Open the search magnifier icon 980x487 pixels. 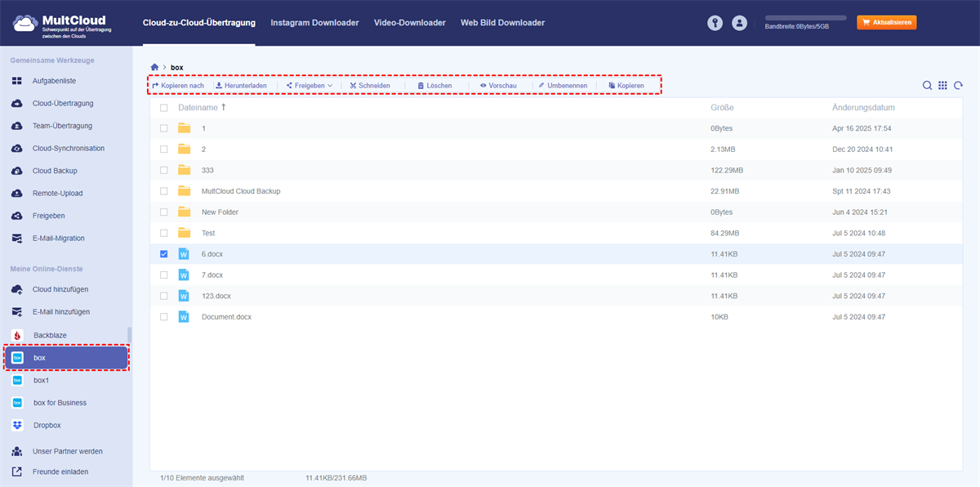point(927,86)
